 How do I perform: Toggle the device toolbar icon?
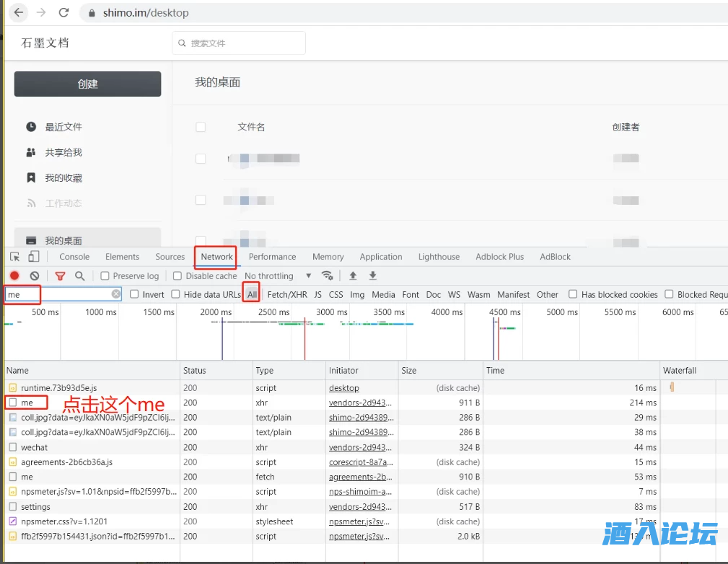[x=33, y=257]
